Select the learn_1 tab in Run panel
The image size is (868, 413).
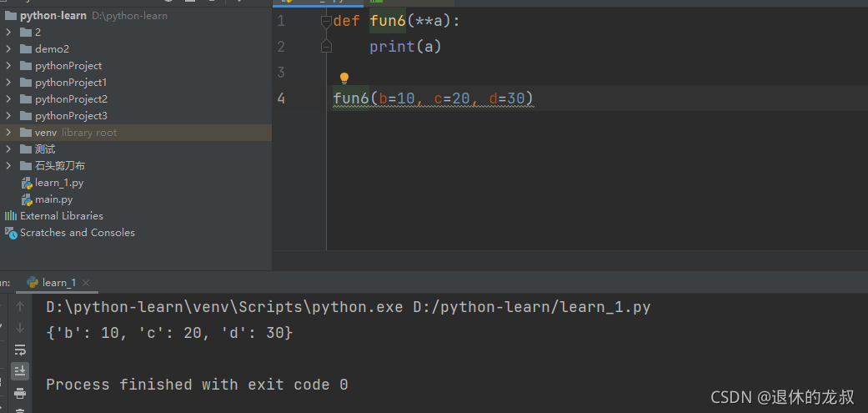point(59,283)
